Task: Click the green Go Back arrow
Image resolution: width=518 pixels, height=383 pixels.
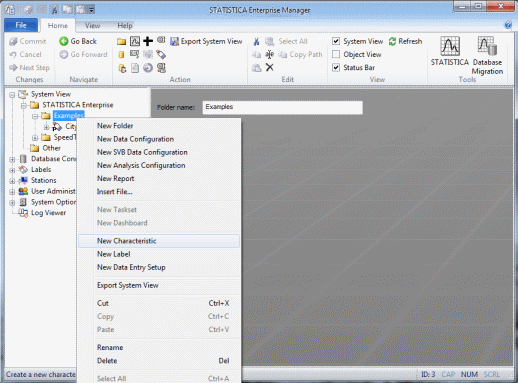Action: [x=64, y=41]
